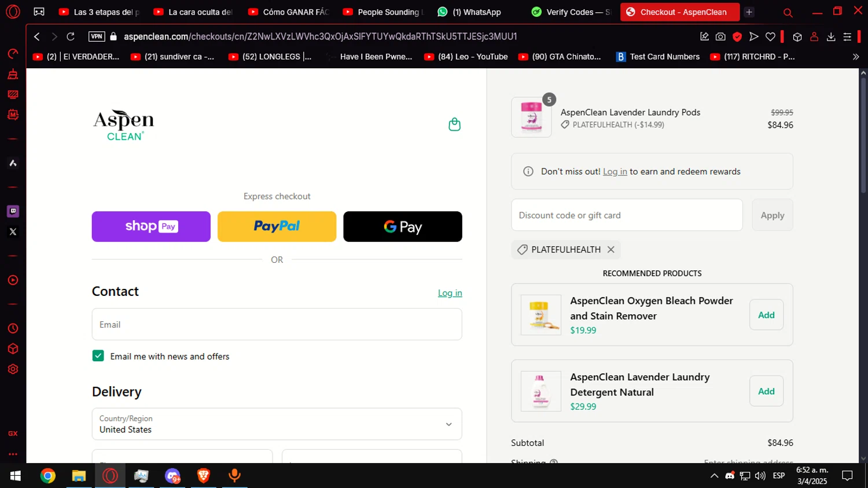868x488 pixels.
Task: Open the ad blocker shield icon
Action: coord(737,36)
